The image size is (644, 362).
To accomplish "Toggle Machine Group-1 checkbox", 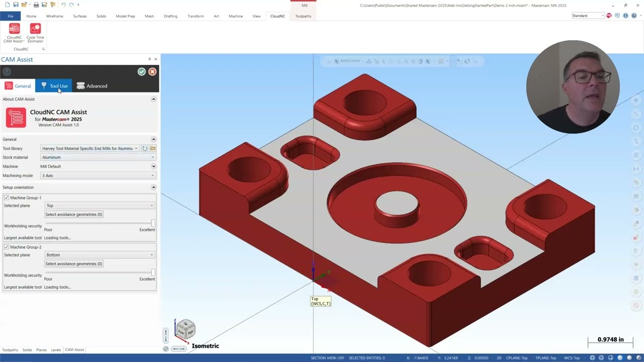I will (7, 198).
